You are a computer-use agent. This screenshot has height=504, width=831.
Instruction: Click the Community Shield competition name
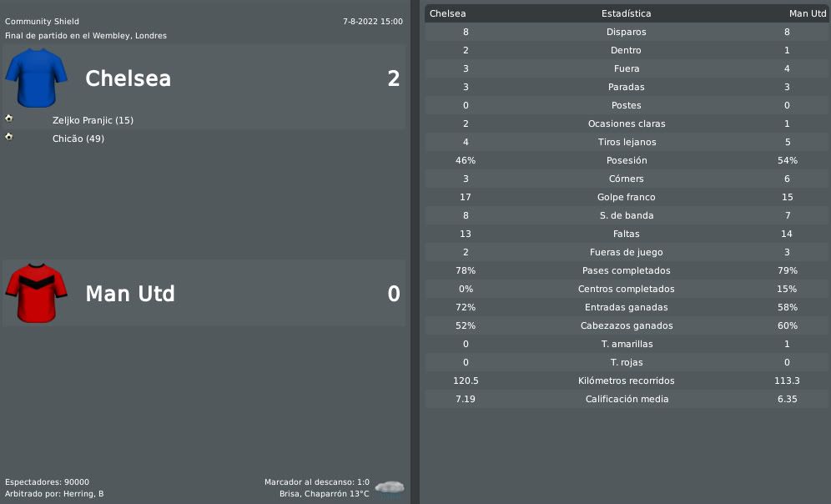pyautogui.click(x=42, y=22)
